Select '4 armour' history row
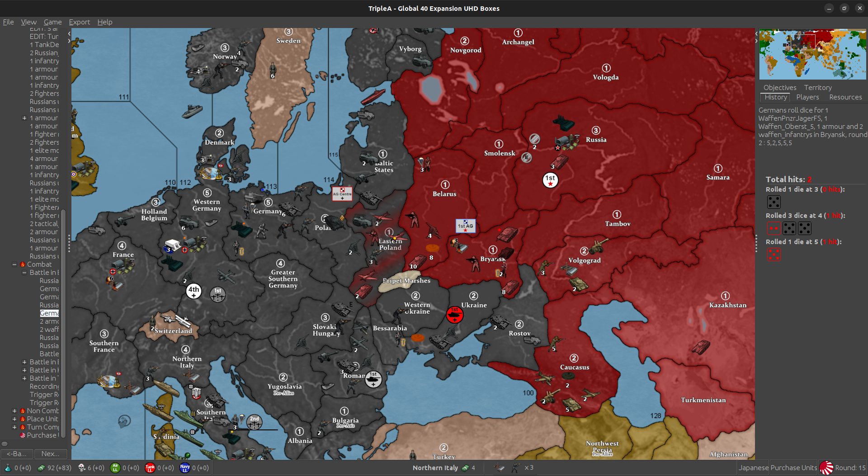This screenshot has width=868, height=476. point(44,159)
